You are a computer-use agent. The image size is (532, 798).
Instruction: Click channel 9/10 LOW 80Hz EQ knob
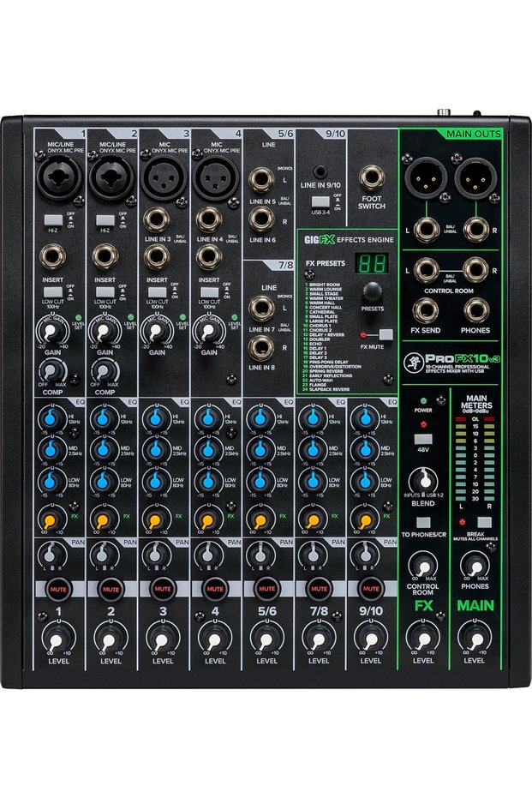coord(365,482)
